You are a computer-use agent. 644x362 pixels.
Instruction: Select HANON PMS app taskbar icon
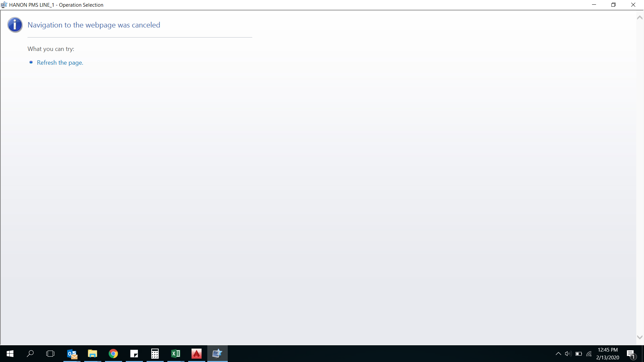click(x=217, y=354)
